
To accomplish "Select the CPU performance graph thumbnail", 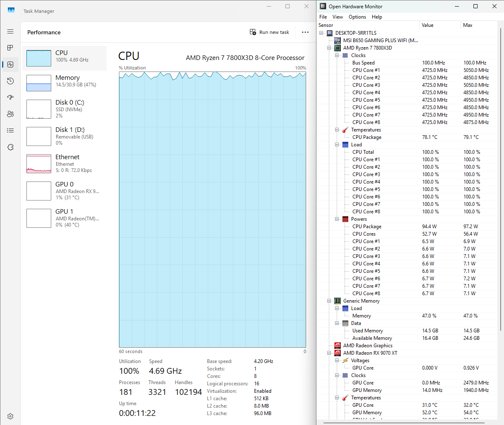I will click(x=39, y=58).
